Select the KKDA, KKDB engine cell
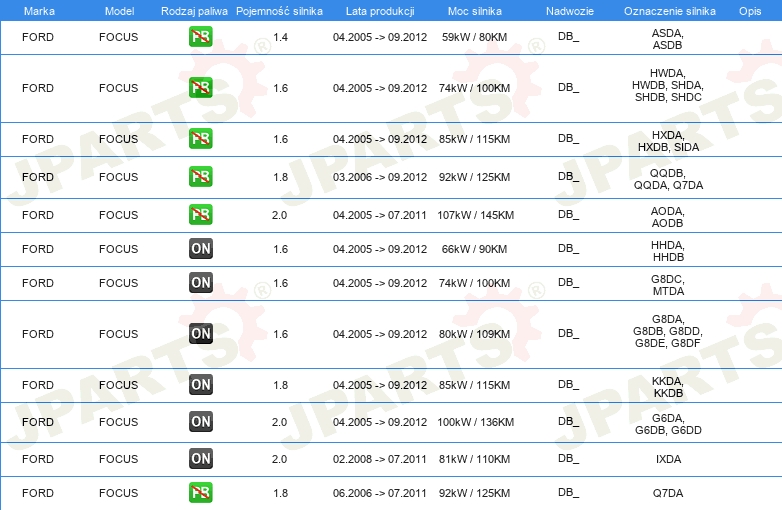782x510 pixels. coord(668,387)
